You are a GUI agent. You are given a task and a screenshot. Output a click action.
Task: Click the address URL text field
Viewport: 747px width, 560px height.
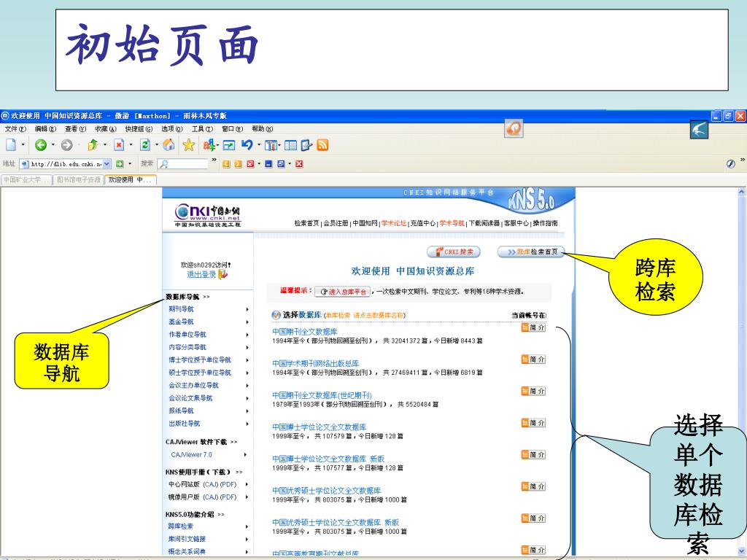(66, 164)
